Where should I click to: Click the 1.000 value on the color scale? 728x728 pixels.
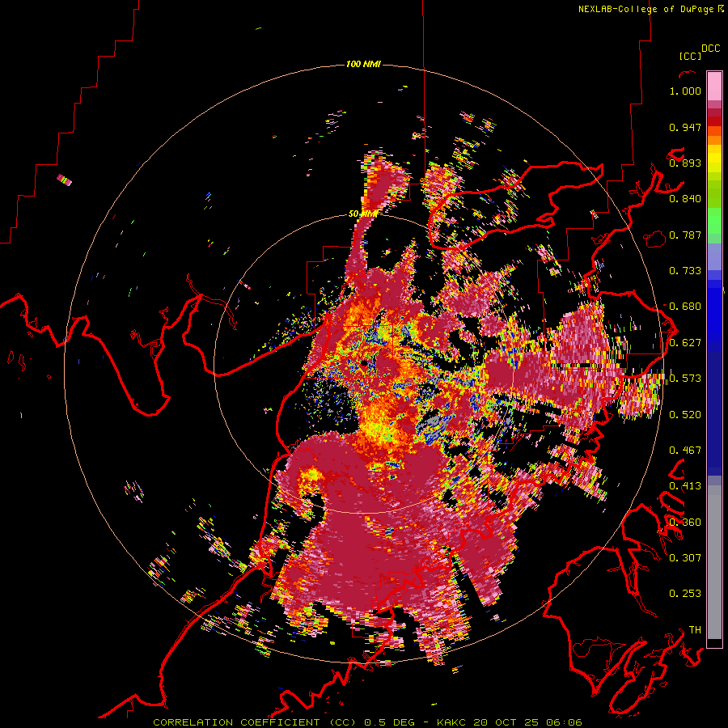click(685, 91)
